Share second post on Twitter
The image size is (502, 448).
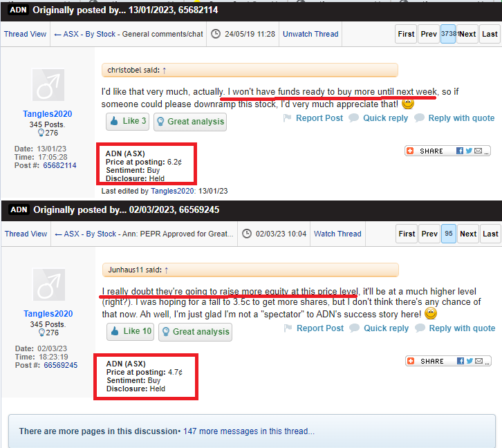pyautogui.click(x=470, y=361)
